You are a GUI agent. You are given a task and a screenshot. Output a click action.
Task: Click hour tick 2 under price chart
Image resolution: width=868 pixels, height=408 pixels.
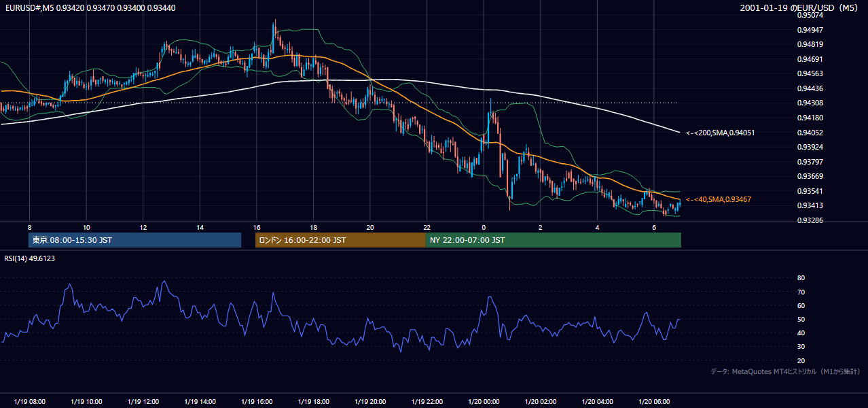tap(540, 227)
